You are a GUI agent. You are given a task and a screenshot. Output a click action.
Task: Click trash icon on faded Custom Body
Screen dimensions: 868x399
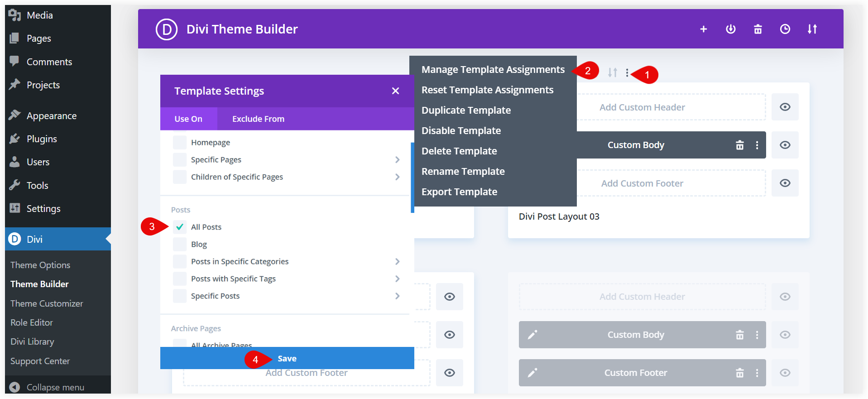[x=739, y=335]
